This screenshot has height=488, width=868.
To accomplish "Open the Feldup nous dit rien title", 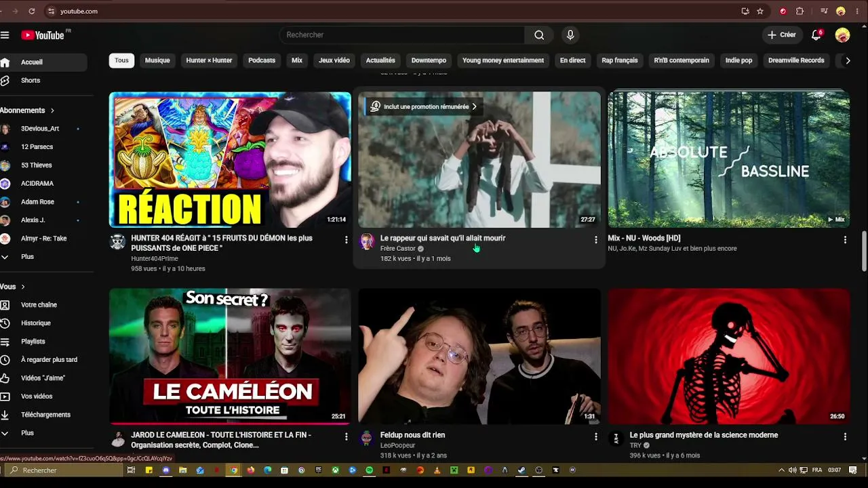I will [x=412, y=435].
